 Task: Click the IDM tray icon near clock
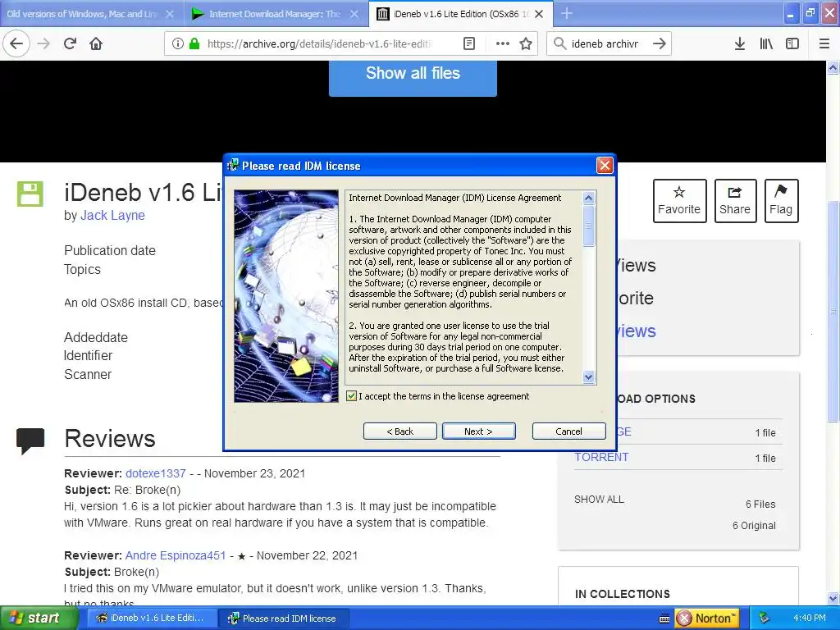(764, 618)
